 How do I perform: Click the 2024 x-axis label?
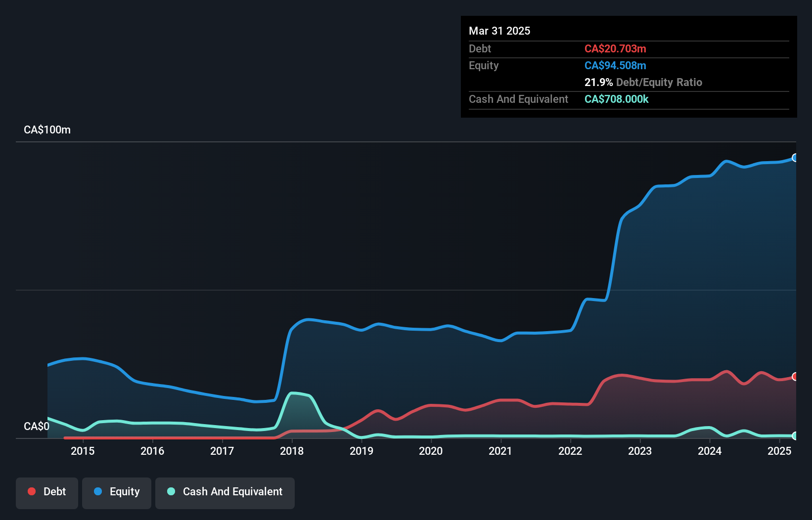coord(710,451)
